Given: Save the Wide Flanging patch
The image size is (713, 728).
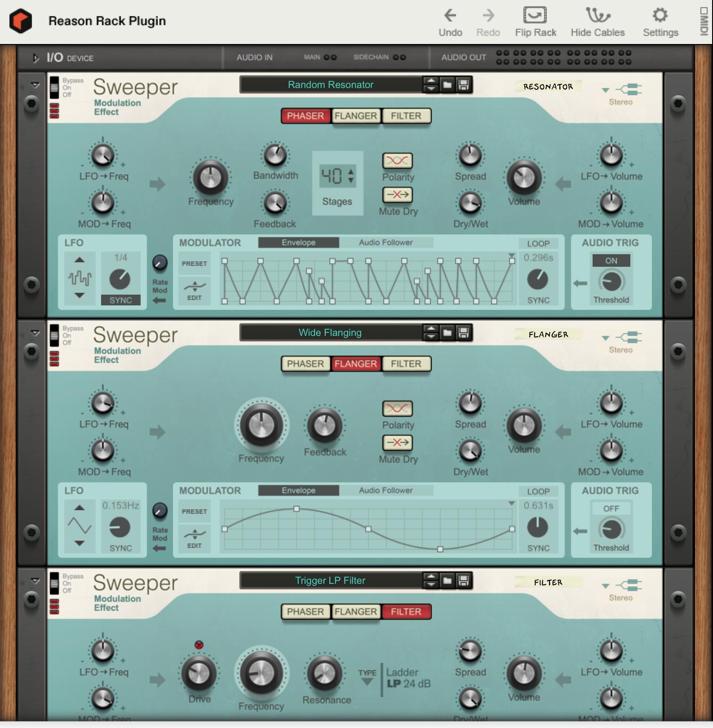Looking at the screenshot, I should click(463, 332).
